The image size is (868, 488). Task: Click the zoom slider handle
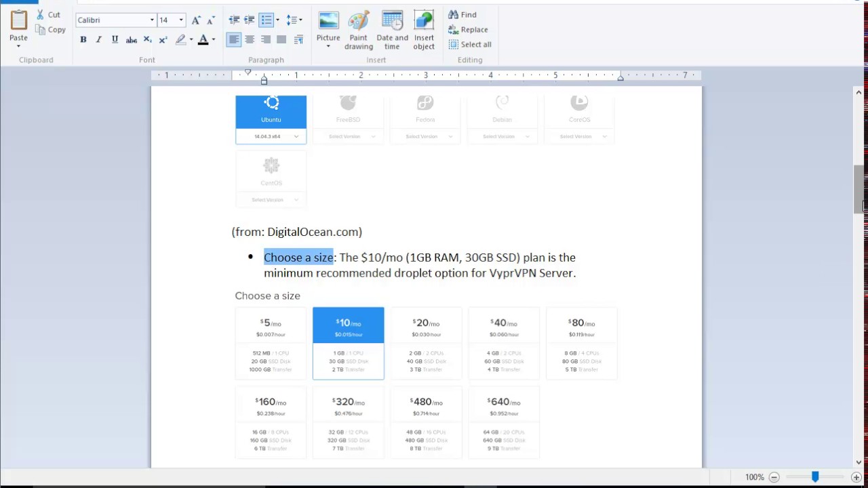pos(815,477)
